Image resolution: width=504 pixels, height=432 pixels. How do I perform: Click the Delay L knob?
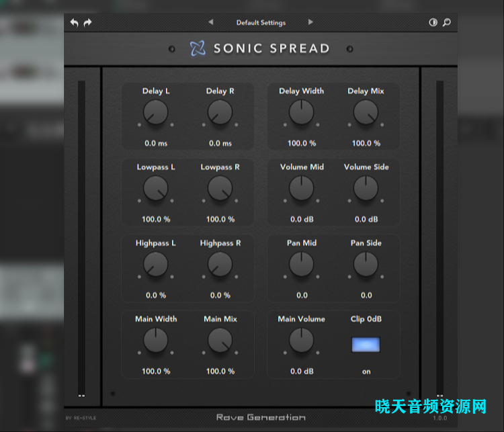156,112
